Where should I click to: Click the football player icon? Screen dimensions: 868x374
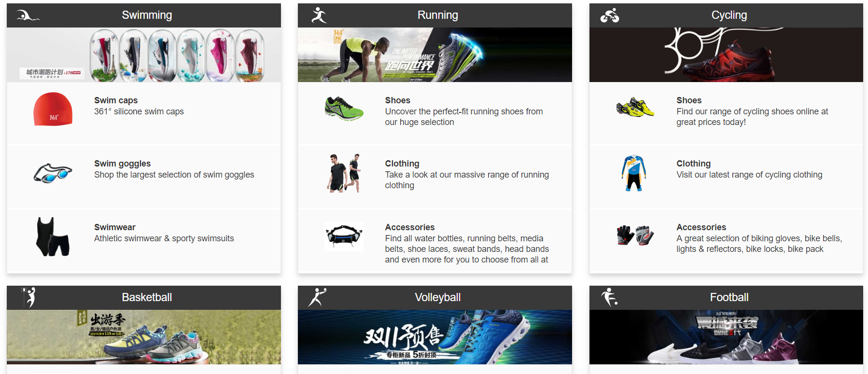(x=609, y=297)
